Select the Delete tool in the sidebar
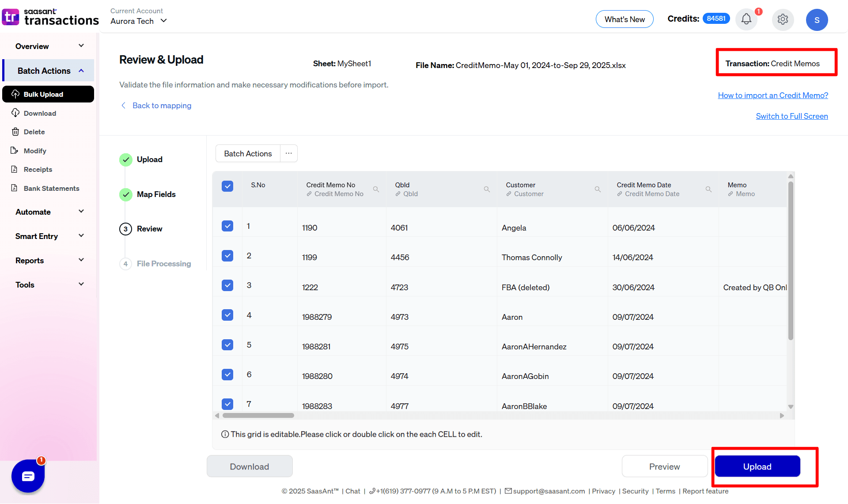The image size is (848, 504). pos(34,132)
